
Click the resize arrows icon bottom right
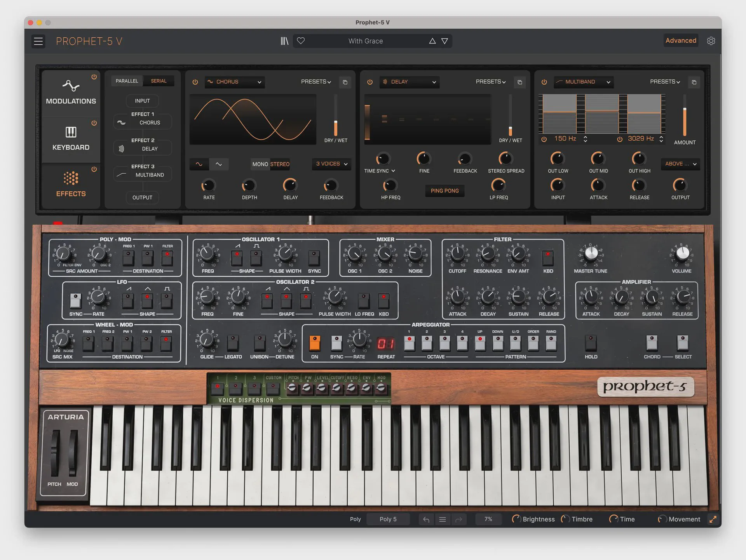coord(713,519)
